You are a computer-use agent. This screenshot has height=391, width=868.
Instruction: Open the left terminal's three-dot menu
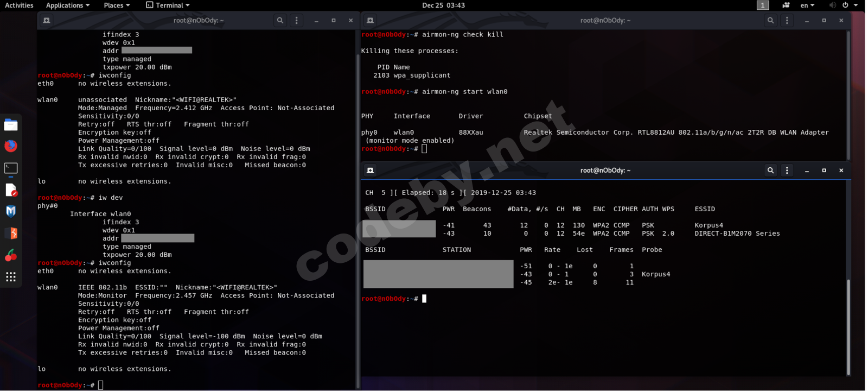[296, 21]
